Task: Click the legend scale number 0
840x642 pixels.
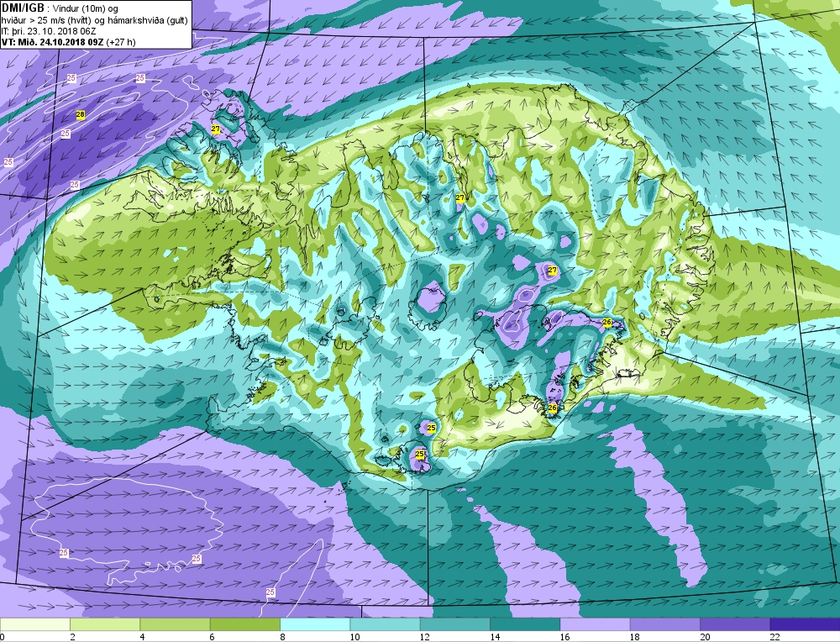Action: (3, 637)
